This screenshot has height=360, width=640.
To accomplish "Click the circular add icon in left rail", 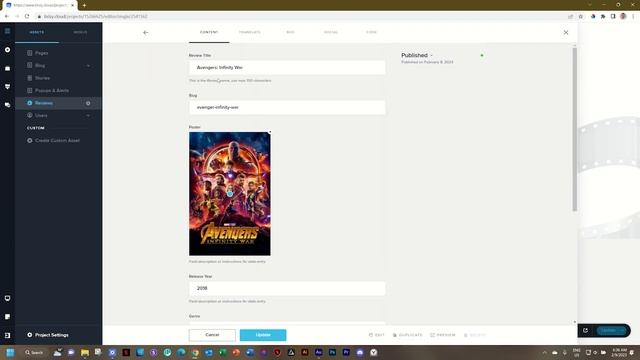I will tap(7, 50).
